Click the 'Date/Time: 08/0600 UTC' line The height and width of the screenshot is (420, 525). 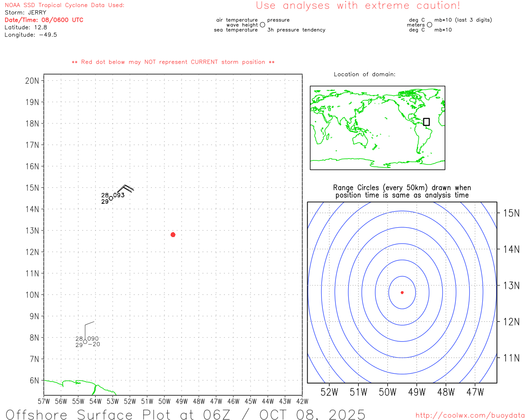44,20
